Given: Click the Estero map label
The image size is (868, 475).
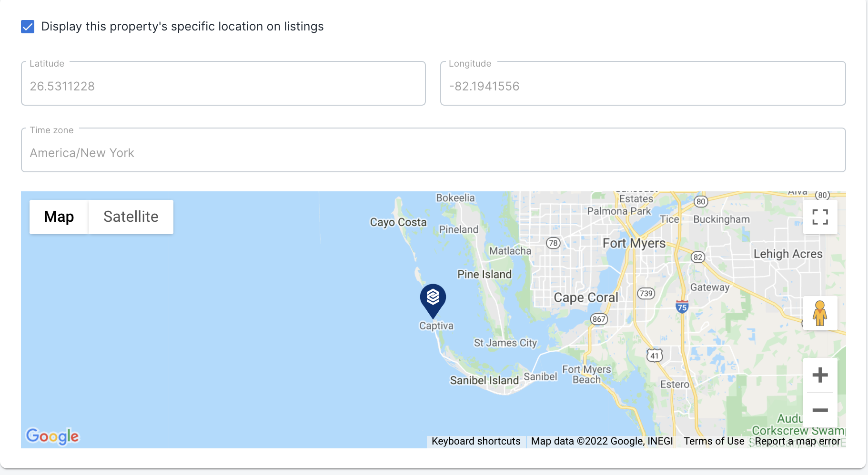Looking at the screenshot, I should (675, 384).
